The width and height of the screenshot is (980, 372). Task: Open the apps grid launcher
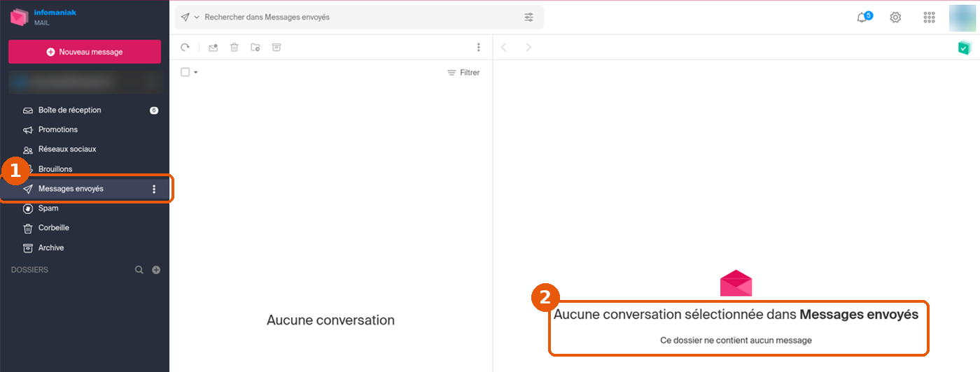click(x=930, y=17)
